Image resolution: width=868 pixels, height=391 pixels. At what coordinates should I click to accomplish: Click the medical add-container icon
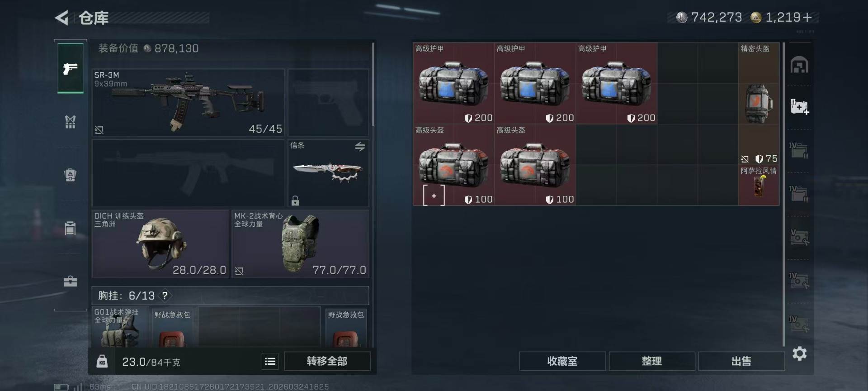point(799,107)
